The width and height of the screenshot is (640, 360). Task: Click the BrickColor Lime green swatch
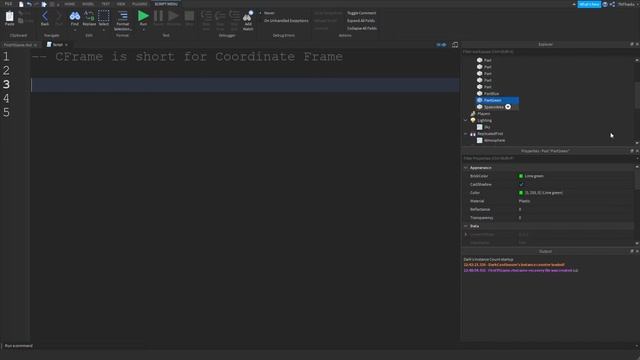[x=521, y=176]
